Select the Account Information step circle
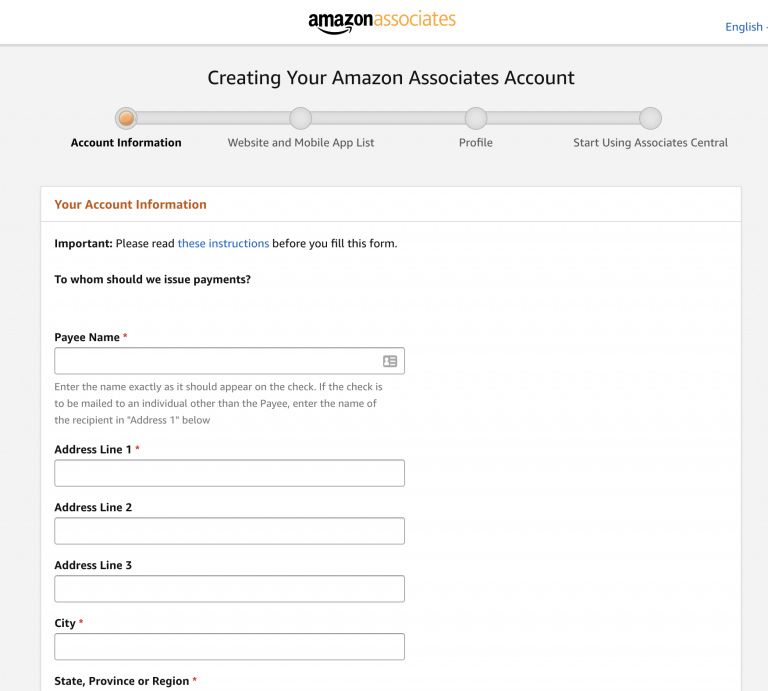 (126, 119)
